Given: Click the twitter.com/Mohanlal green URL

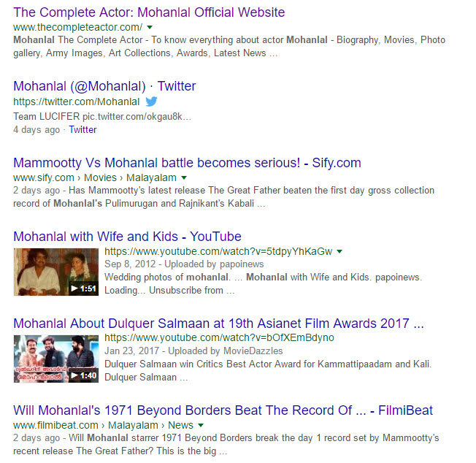Looking at the screenshot, I should click(76, 102).
